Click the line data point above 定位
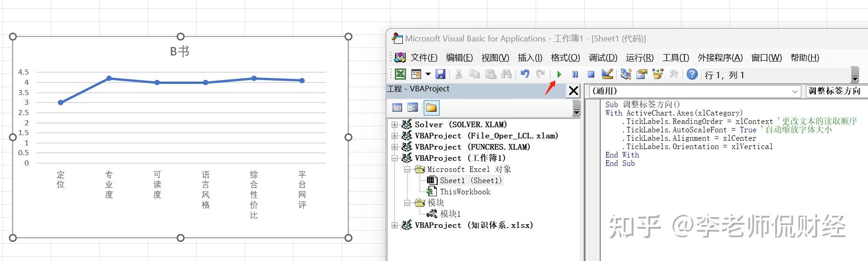 pos(61,102)
